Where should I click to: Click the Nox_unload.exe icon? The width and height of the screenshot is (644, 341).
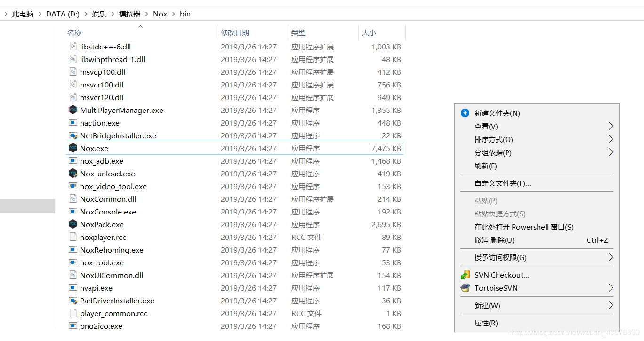pos(73,174)
